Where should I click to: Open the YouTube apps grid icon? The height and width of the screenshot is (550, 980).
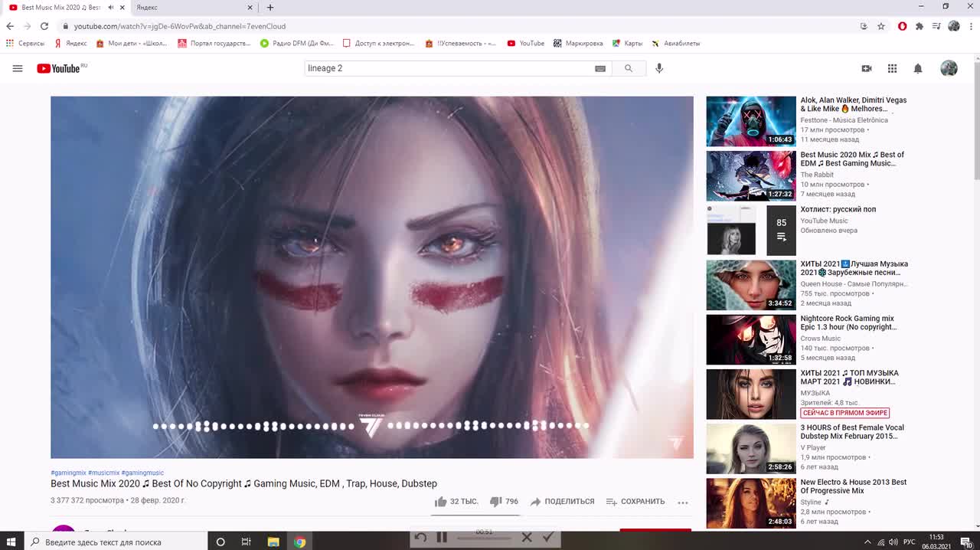click(x=892, y=68)
